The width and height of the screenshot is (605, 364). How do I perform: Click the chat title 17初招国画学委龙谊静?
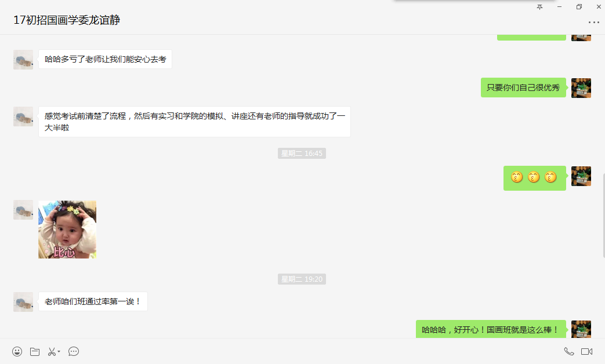(67, 20)
